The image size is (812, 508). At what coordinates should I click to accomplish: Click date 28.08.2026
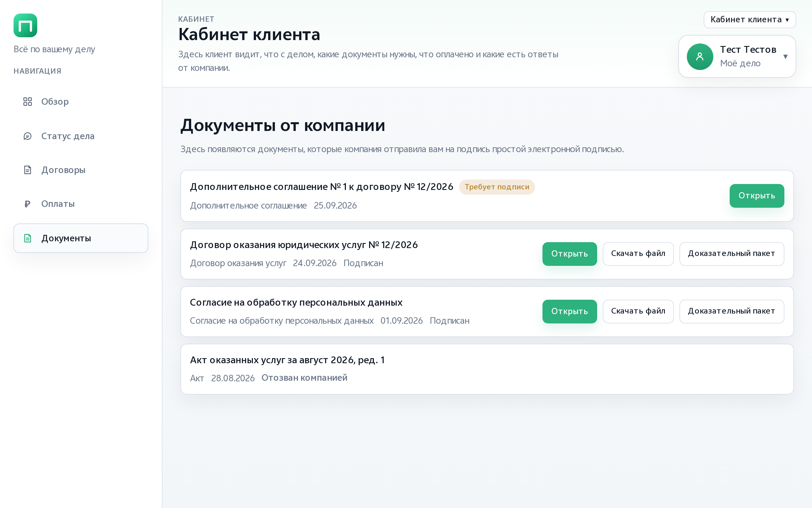(233, 378)
